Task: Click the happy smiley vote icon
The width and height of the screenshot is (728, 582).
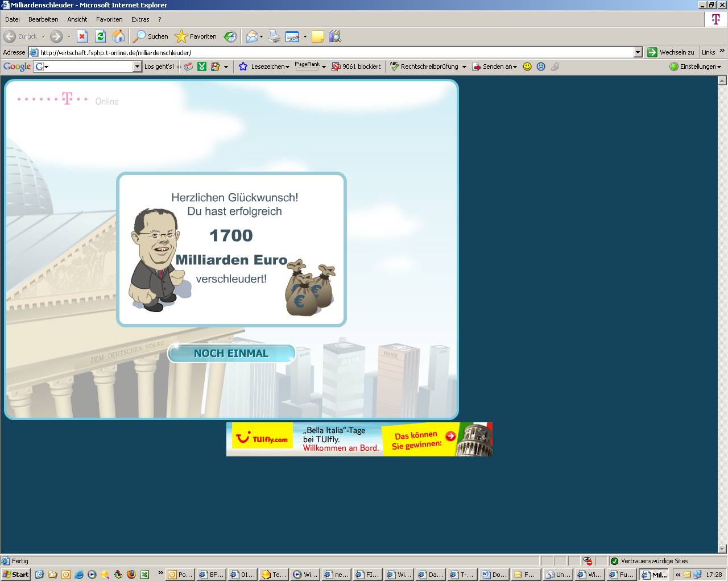Action: 527,66
